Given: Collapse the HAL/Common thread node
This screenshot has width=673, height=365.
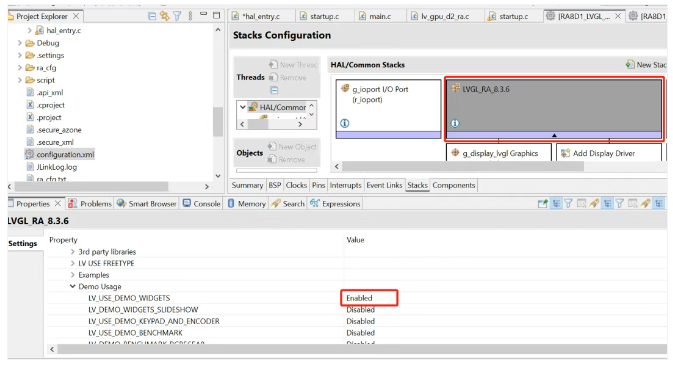Looking at the screenshot, I should click(243, 107).
